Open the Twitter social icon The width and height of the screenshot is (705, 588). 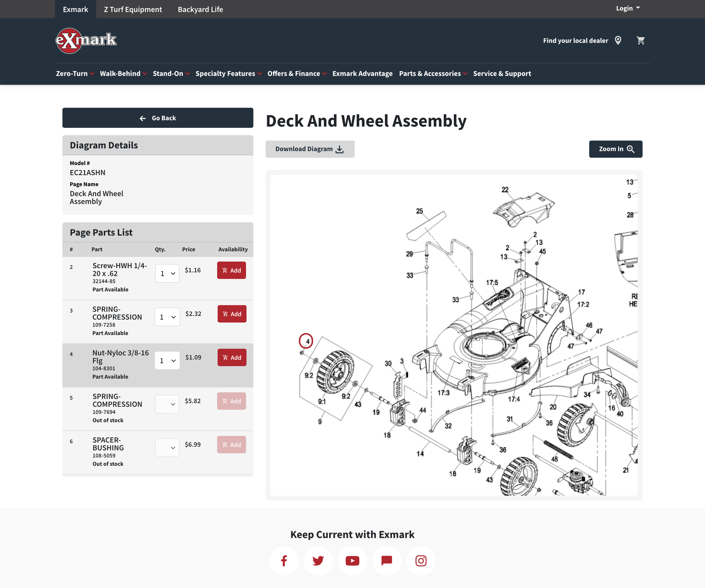pos(318,561)
